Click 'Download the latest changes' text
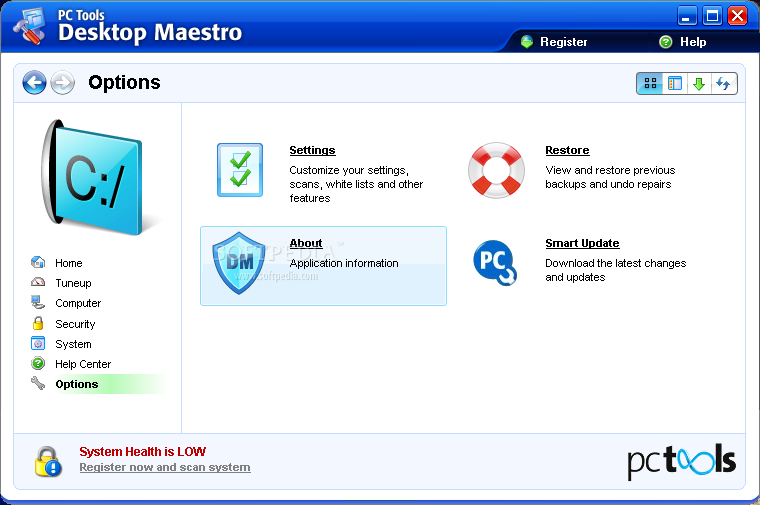 (616, 270)
